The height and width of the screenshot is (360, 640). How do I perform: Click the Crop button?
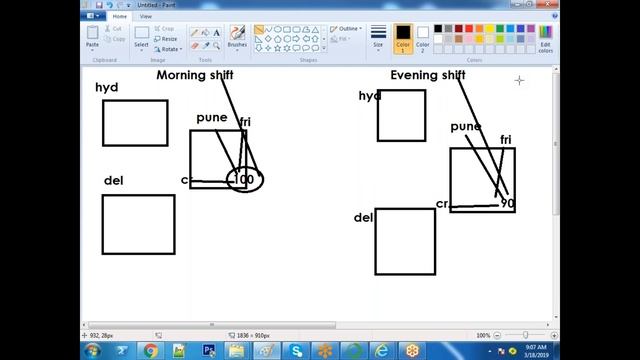(x=164, y=29)
